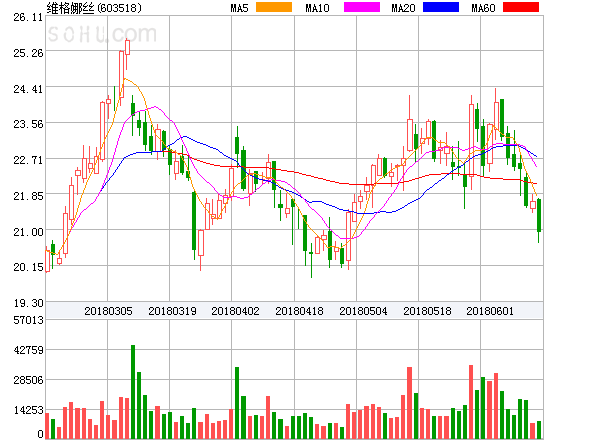Click the 23.56 price axis label

tap(28, 124)
